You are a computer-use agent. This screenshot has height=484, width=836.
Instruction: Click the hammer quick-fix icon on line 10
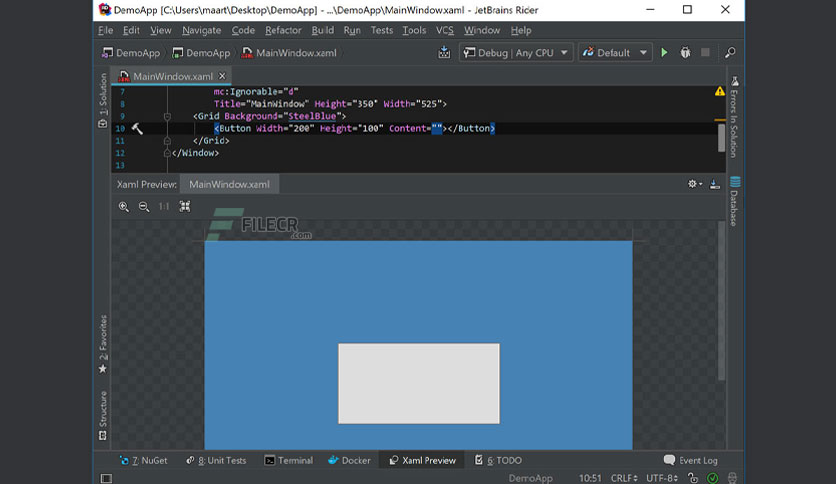coord(137,128)
